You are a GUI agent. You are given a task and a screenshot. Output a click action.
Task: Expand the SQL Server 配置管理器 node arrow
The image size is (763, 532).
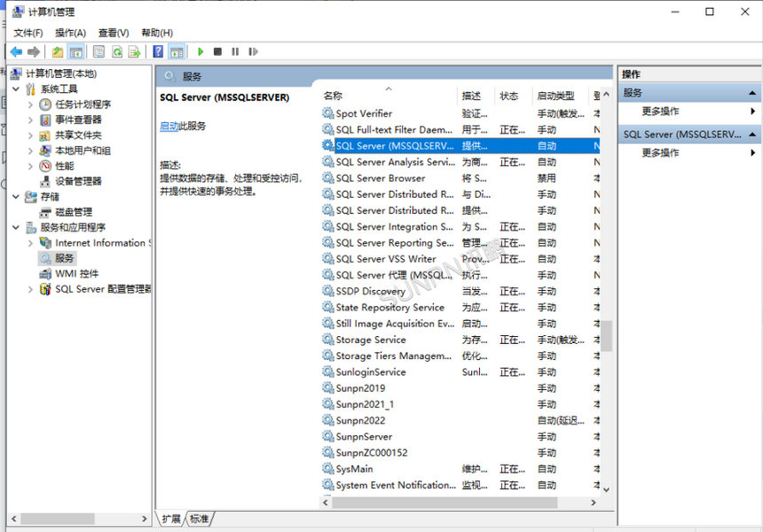coord(30,289)
